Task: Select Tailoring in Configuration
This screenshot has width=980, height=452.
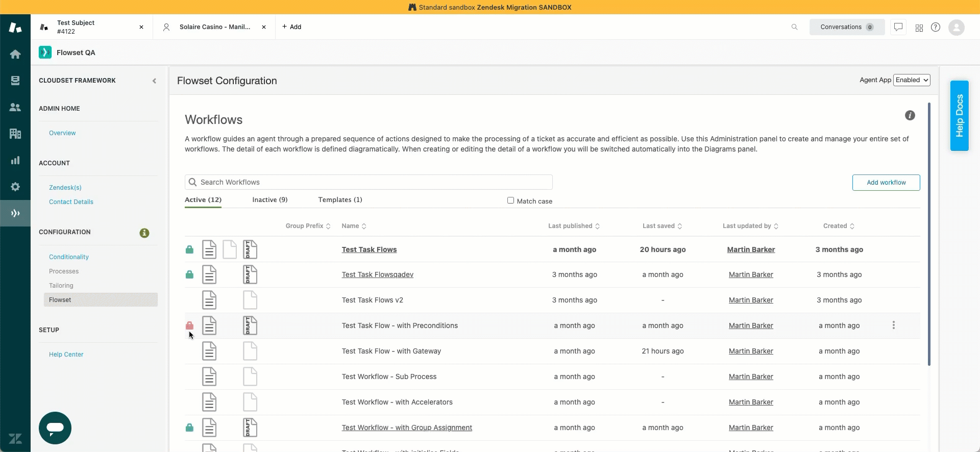Action: [x=61, y=286]
